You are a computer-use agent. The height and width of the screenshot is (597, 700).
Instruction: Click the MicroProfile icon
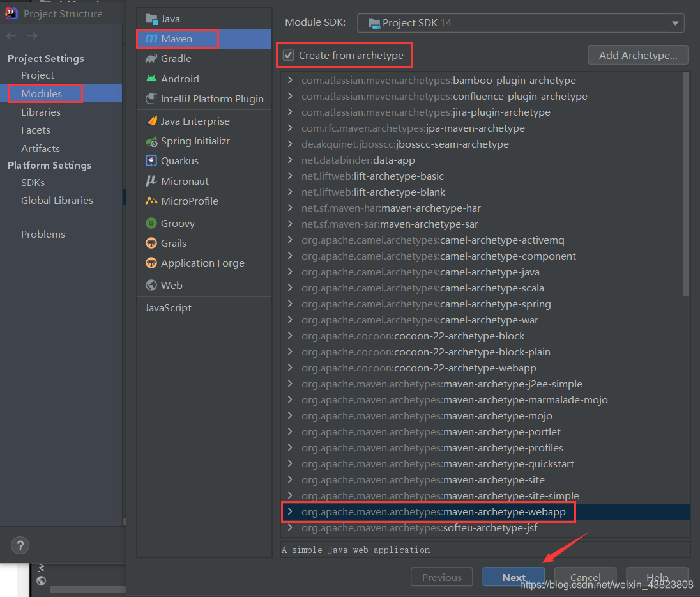point(151,201)
